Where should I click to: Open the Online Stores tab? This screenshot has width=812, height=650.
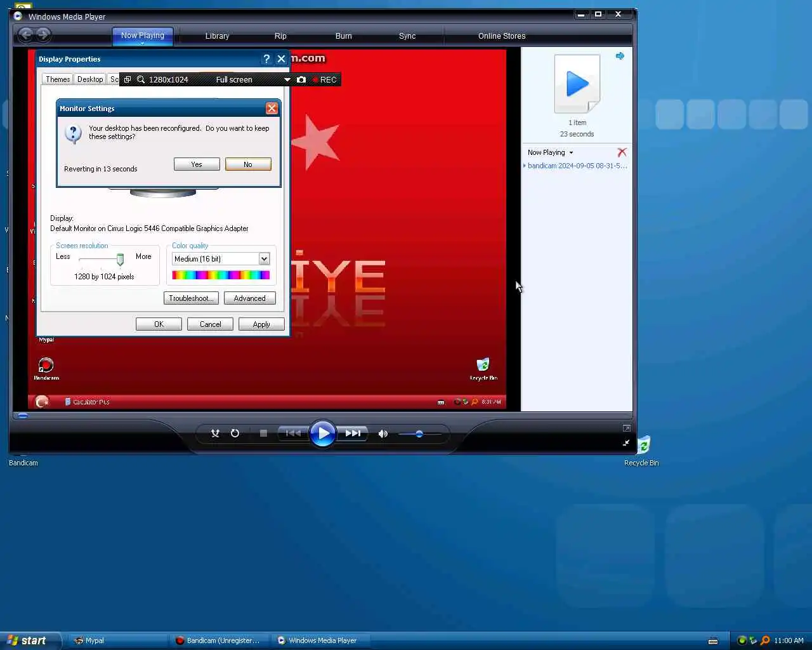point(502,36)
